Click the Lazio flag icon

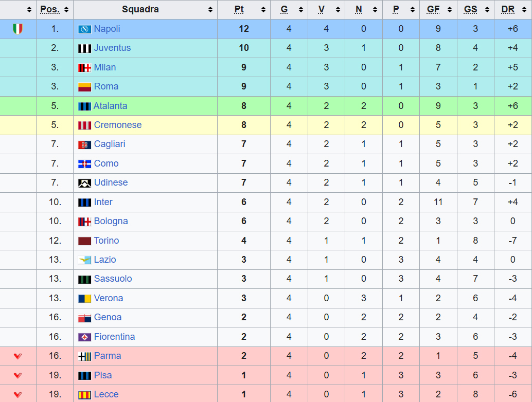tap(84, 260)
